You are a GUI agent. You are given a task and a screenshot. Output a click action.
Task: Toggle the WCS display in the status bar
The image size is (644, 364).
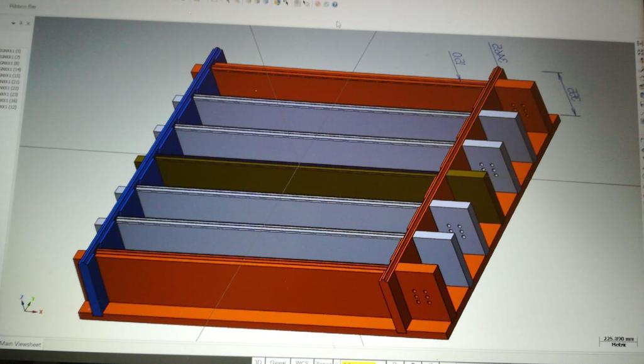coord(301,361)
